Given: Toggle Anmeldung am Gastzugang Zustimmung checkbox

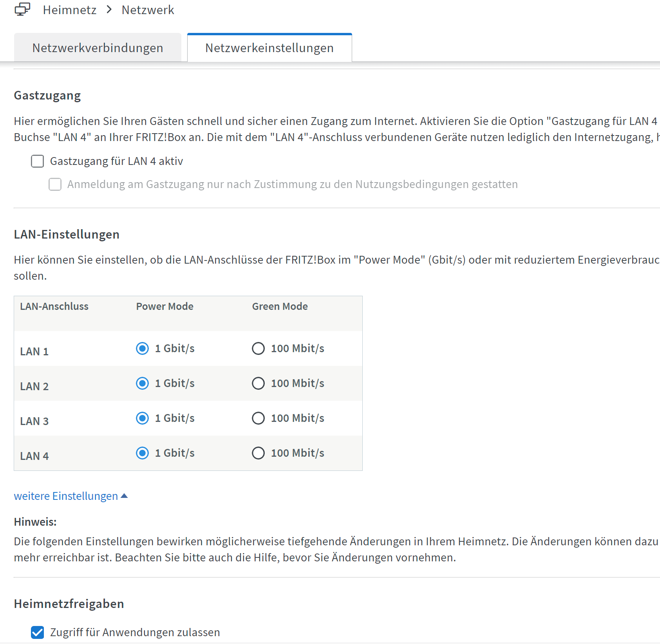Looking at the screenshot, I should pos(55,184).
